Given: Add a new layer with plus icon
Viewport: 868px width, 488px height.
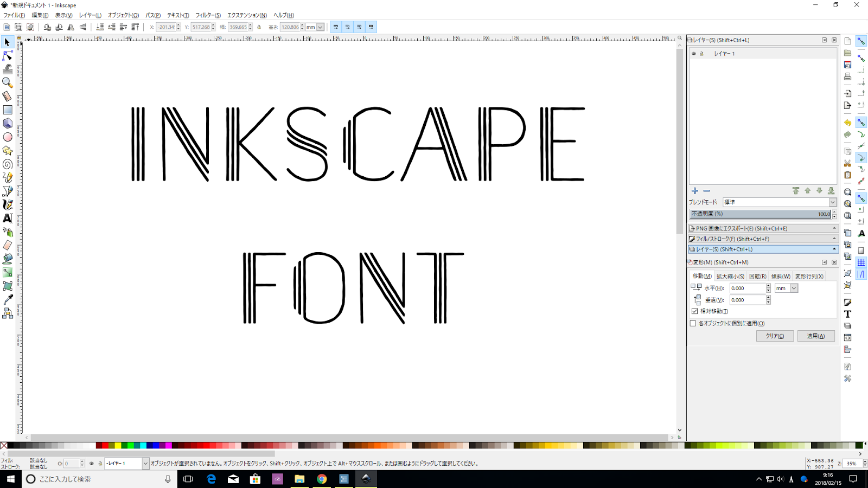Looking at the screenshot, I should (x=695, y=191).
